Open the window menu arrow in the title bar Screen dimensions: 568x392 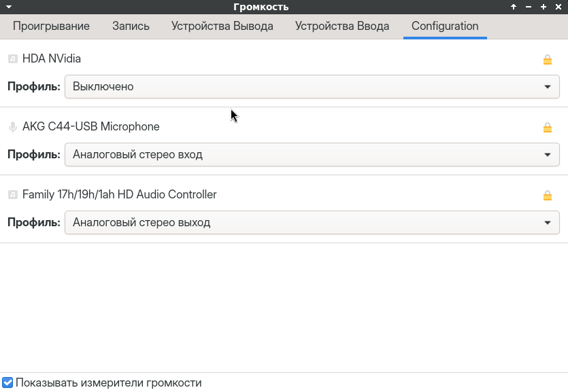[9, 7]
